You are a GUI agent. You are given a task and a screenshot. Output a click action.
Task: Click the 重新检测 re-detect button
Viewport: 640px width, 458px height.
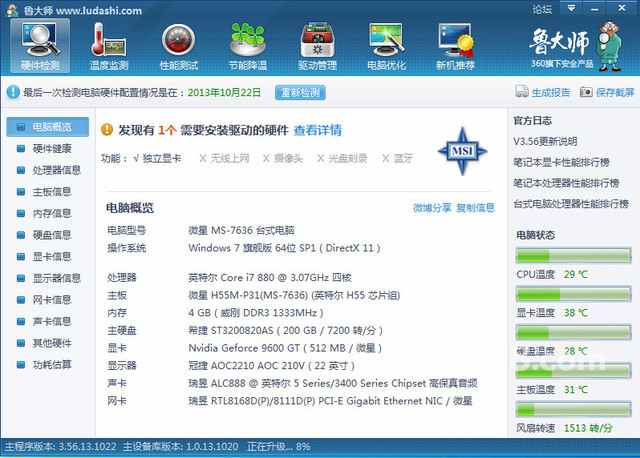pos(300,93)
